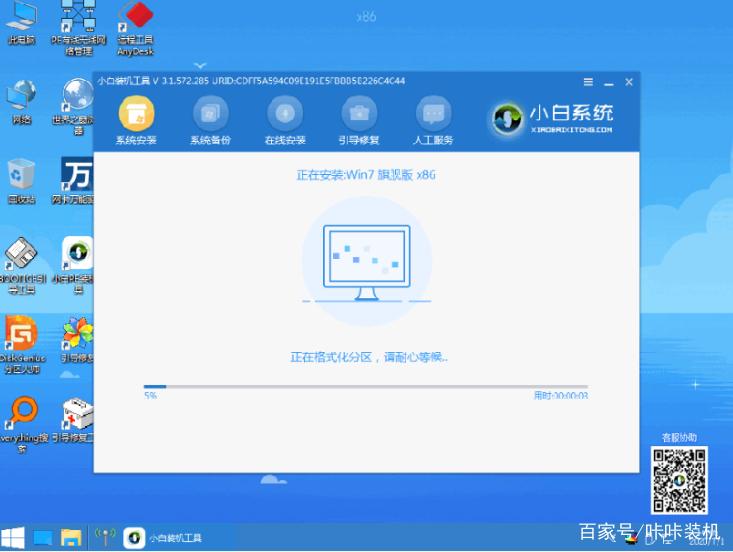Click the 小白系统 logo
Viewport: 733px width, 552px height.
[x=552, y=118]
